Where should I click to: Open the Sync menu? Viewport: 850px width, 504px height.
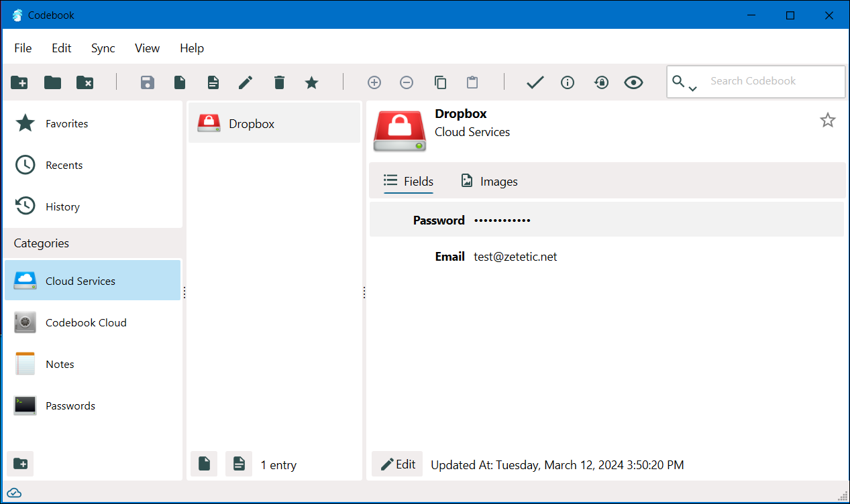103,48
